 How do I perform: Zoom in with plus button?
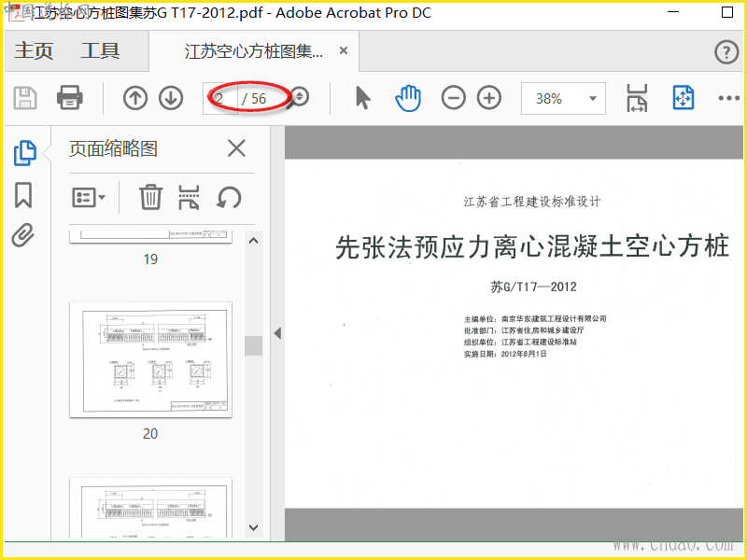point(489,98)
